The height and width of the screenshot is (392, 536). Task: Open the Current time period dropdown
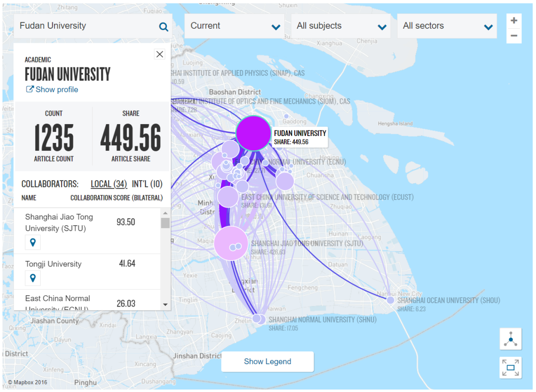[234, 26]
